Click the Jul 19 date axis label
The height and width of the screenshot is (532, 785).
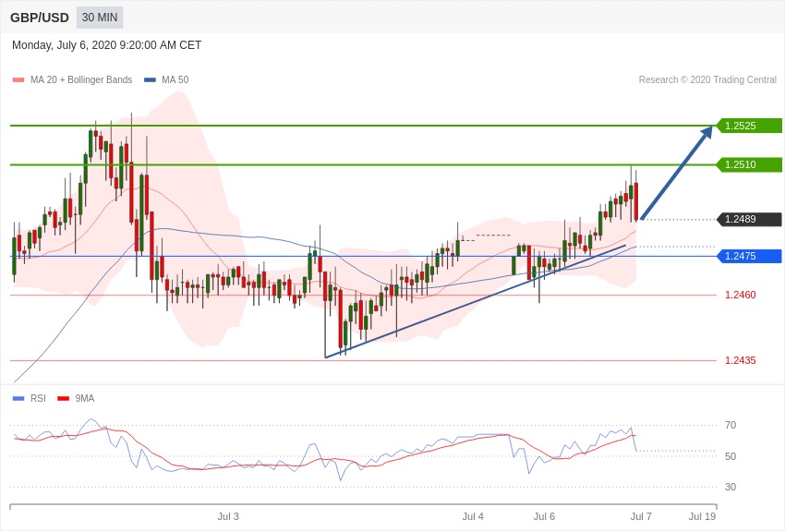(x=702, y=516)
